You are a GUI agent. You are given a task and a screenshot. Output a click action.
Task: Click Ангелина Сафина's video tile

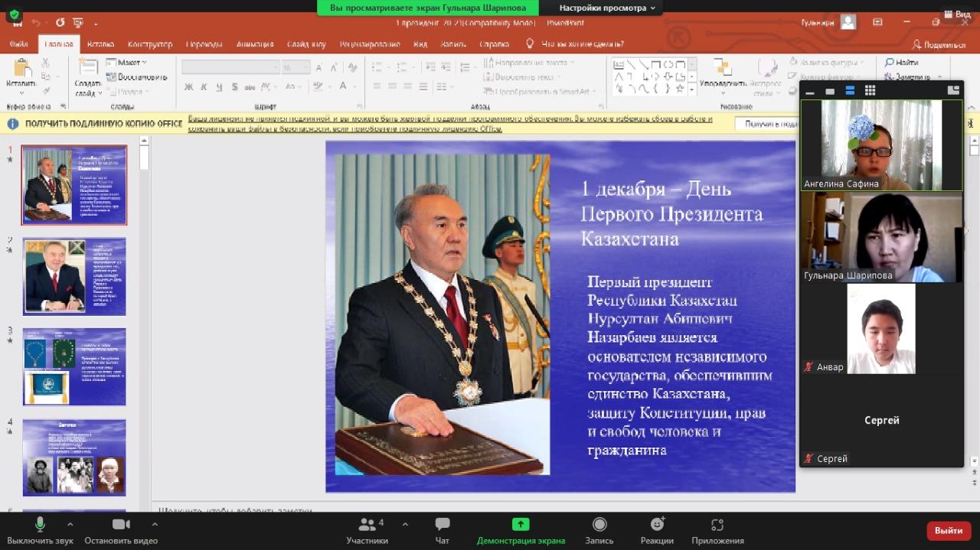pyautogui.click(x=881, y=145)
